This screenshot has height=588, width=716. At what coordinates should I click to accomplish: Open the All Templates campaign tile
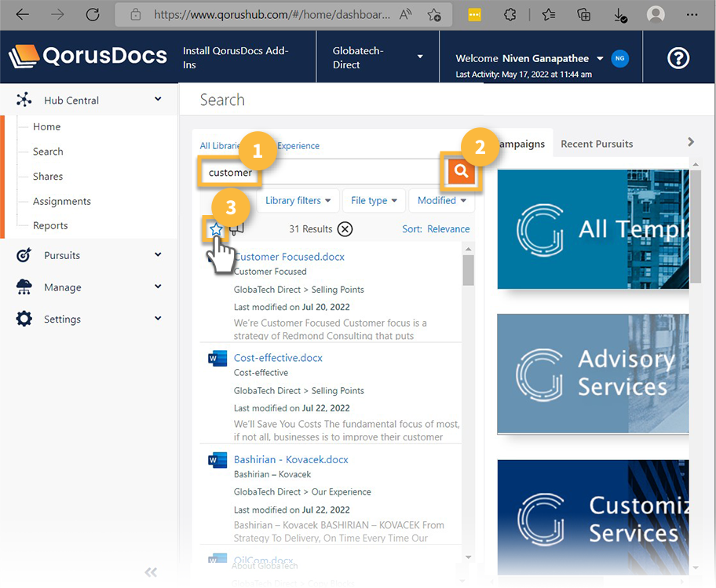point(594,229)
